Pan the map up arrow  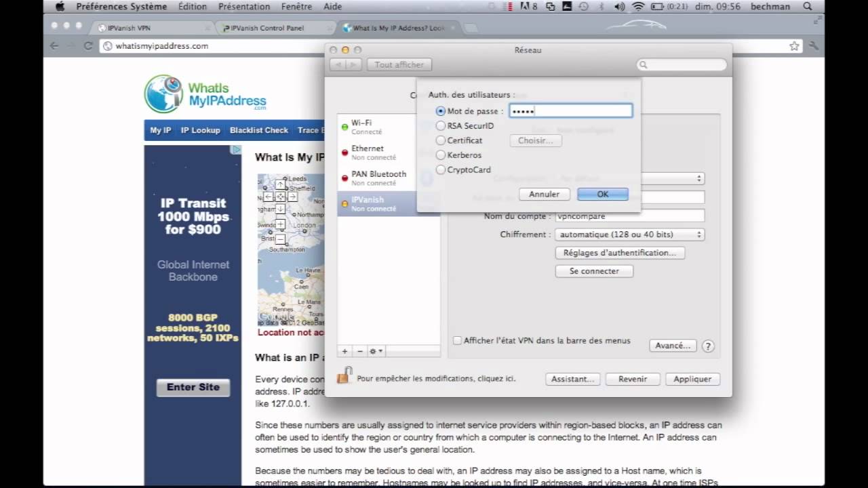(x=280, y=184)
